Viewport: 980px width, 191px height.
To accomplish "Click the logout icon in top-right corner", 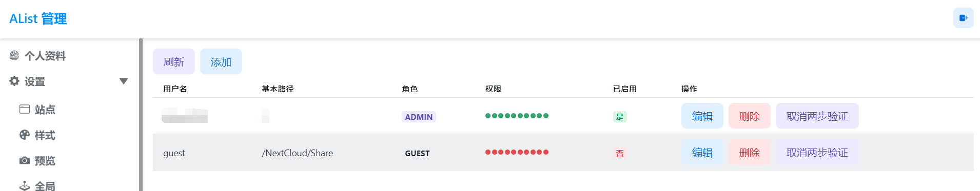I will tap(963, 18).
